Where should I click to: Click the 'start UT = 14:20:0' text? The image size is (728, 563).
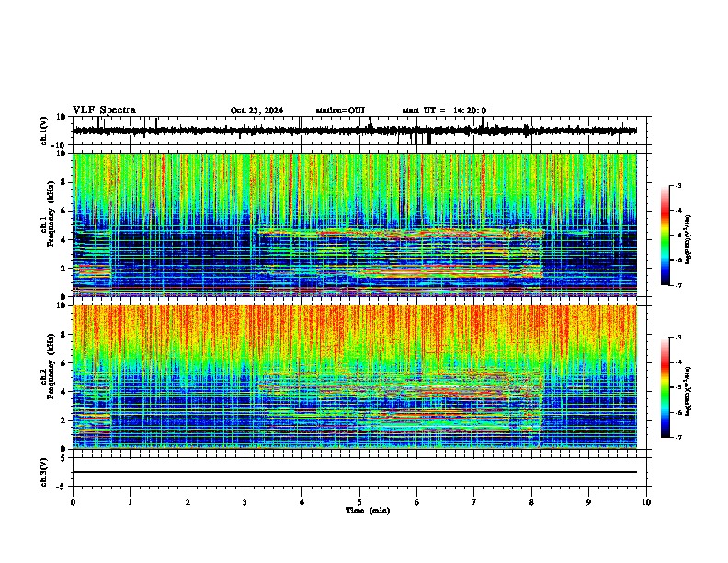[x=444, y=110]
